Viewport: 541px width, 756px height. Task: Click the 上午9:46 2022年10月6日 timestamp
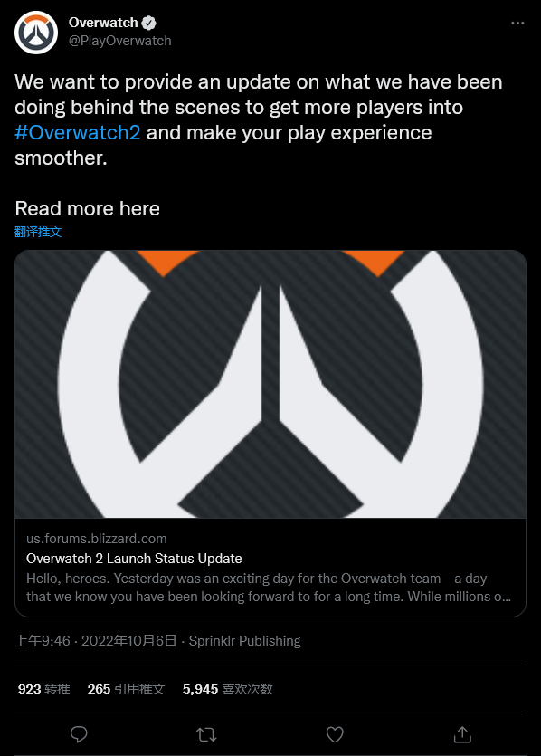click(95, 641)
